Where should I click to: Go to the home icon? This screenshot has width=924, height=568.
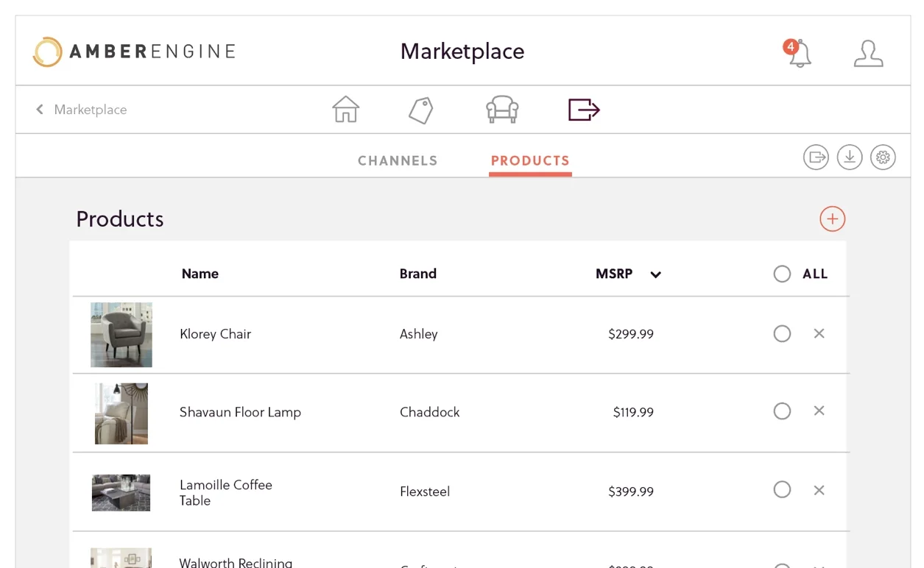point(345,110)
